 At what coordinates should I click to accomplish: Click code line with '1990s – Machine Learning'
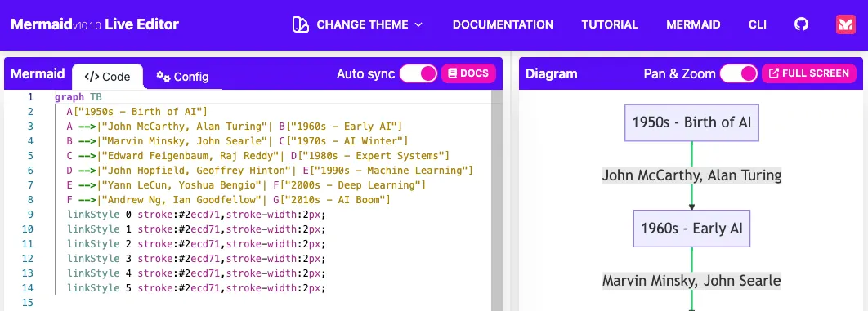coord(270,170)
